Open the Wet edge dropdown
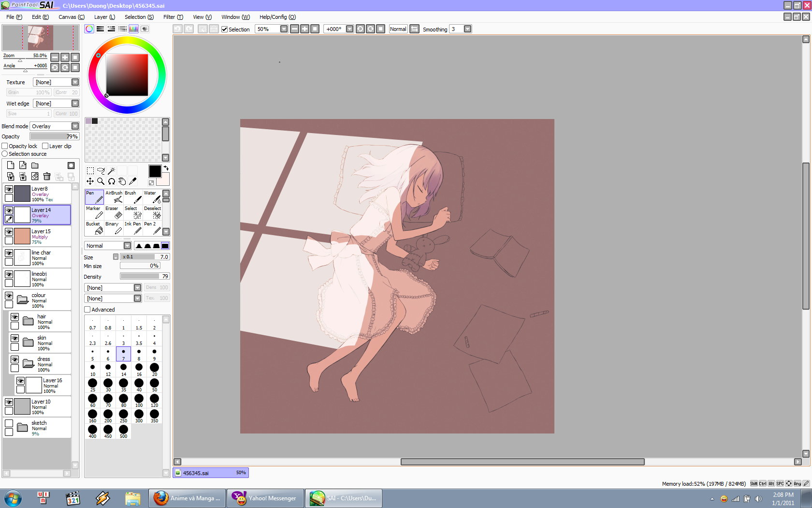The height and width of the screenshot is (508, 812). [x=56, y=104]
